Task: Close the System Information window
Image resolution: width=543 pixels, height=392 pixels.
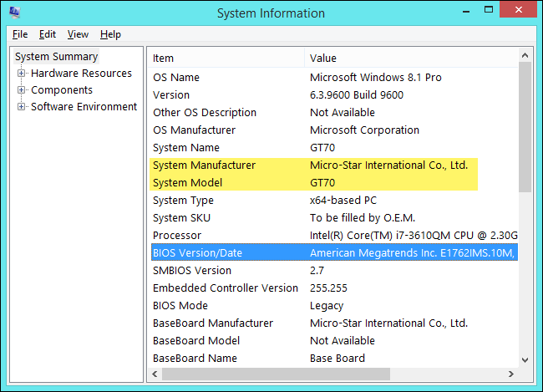Action: pyautogui.click(x=519, y=10)
